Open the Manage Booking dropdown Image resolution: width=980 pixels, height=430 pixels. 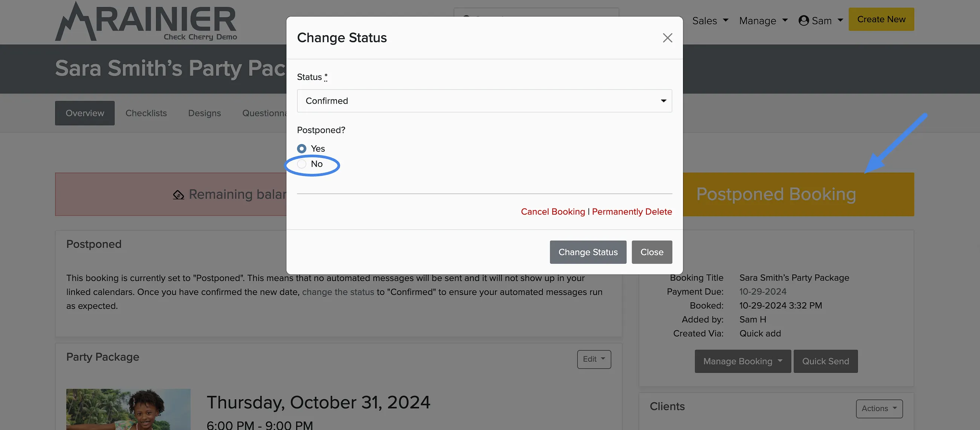tap(743, 361)
